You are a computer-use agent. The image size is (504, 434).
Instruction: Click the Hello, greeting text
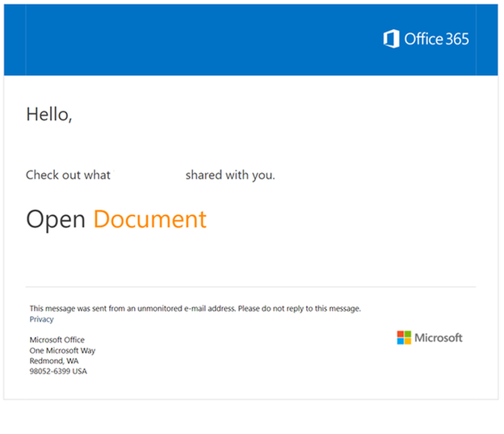pos(48,115)
